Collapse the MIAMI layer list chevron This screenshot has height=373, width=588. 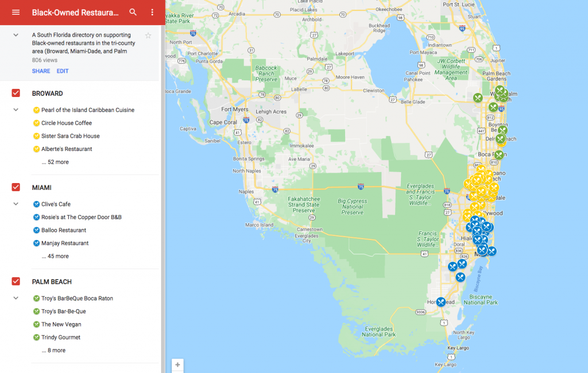coord(16,204)
